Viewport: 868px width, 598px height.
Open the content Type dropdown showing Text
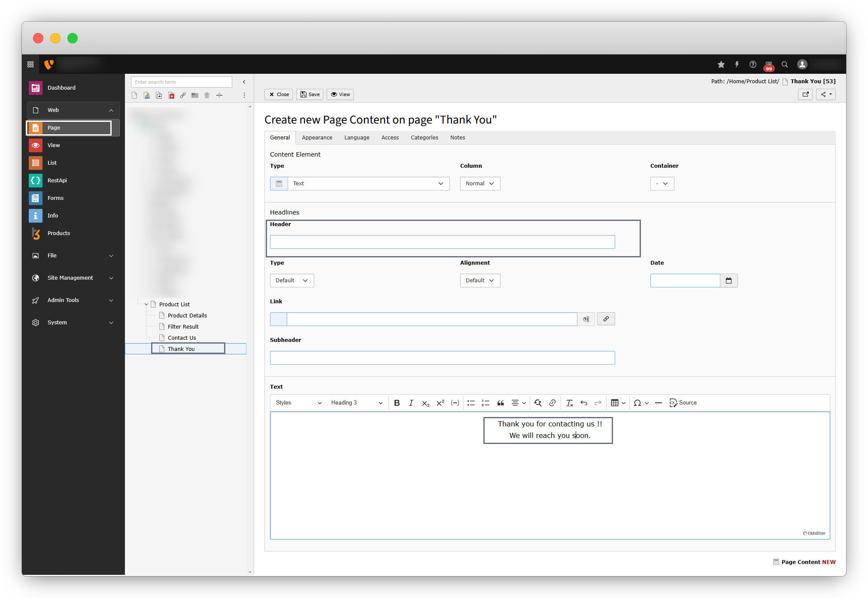[x=368, y=184]
